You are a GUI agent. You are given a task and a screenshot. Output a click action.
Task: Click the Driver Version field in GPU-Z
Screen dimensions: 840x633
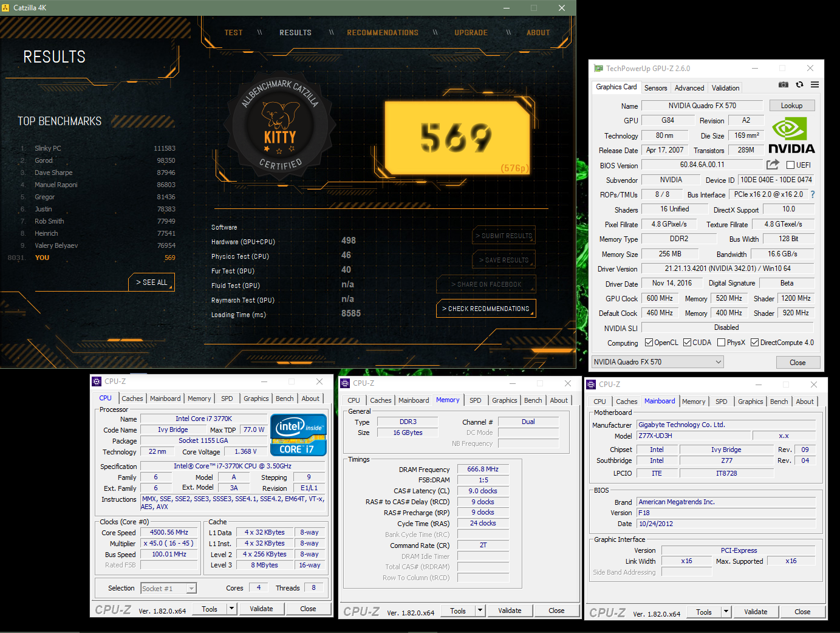(x=728, y=269)
